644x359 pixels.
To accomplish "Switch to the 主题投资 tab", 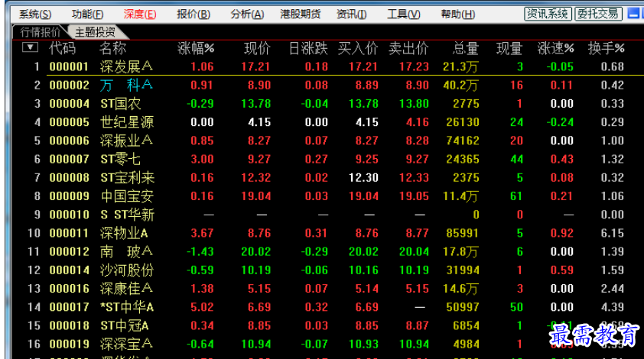I will pos(95,32).
